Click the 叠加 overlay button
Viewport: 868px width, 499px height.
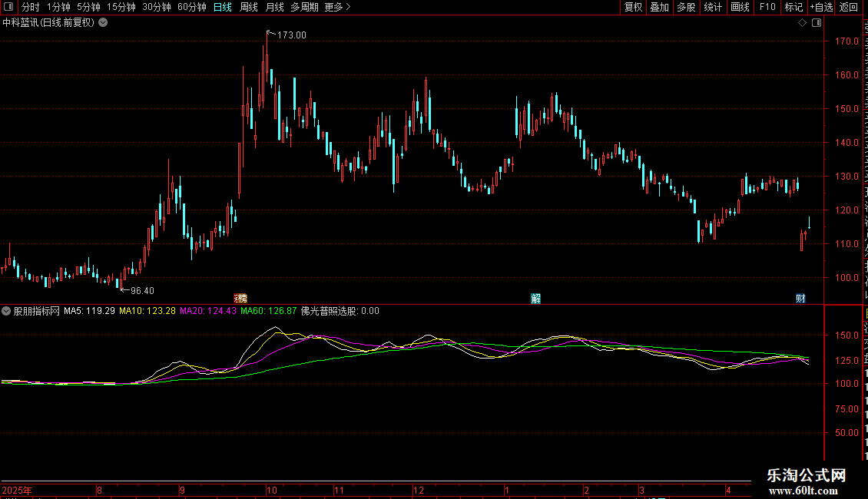pos(659,7)
